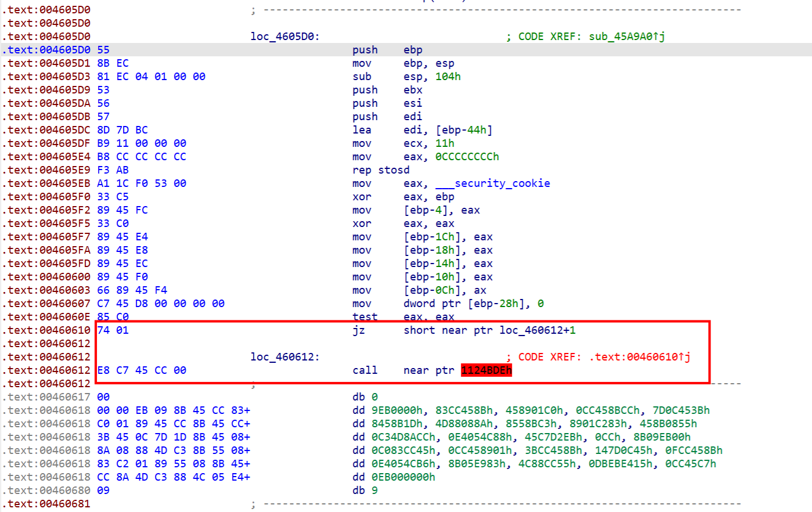This screenshot has width=812, height=512.
Task: Click the highlighted 1124BDEh call target
Action: 486,370
